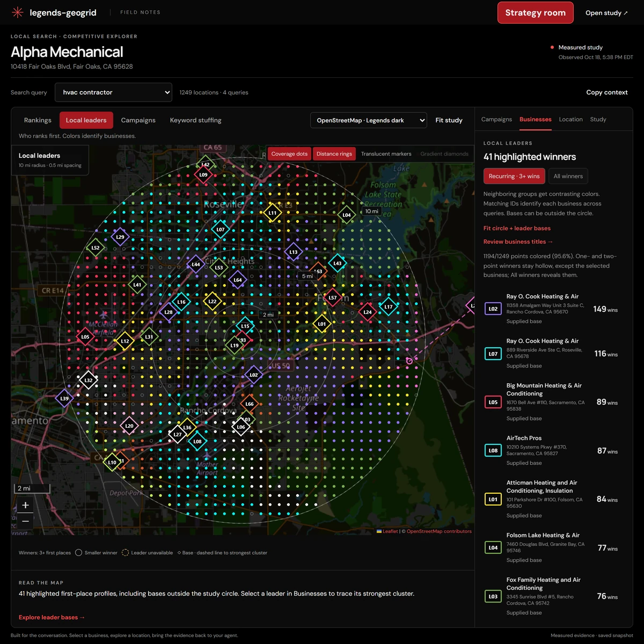Switch to map Campaigns tab

(x=138, y=120)
